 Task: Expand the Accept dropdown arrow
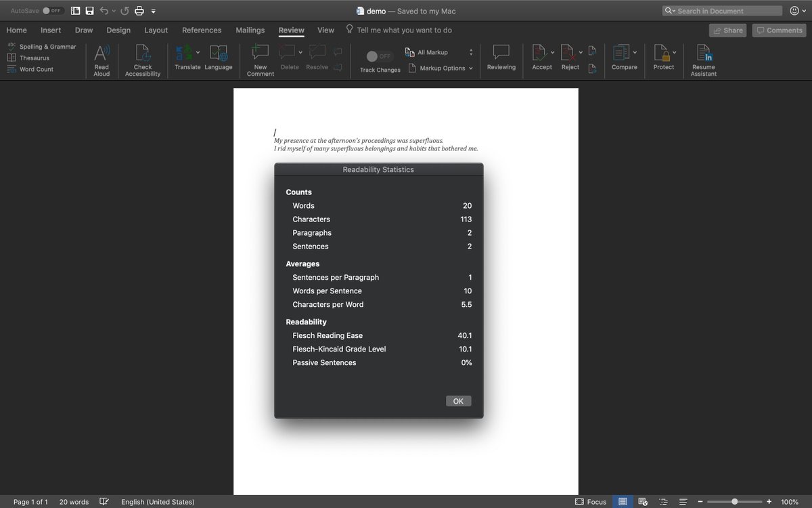coord(553,52)
